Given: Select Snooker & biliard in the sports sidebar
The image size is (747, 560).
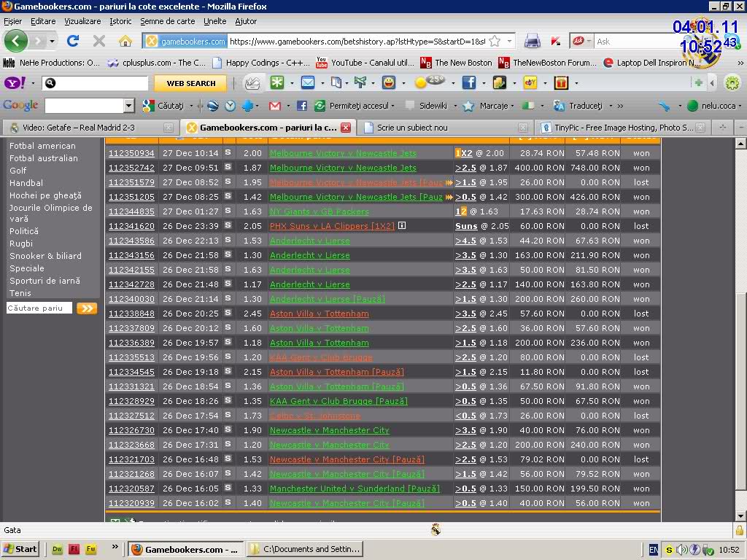Looking at the screenshot, I should coord(45,256).
